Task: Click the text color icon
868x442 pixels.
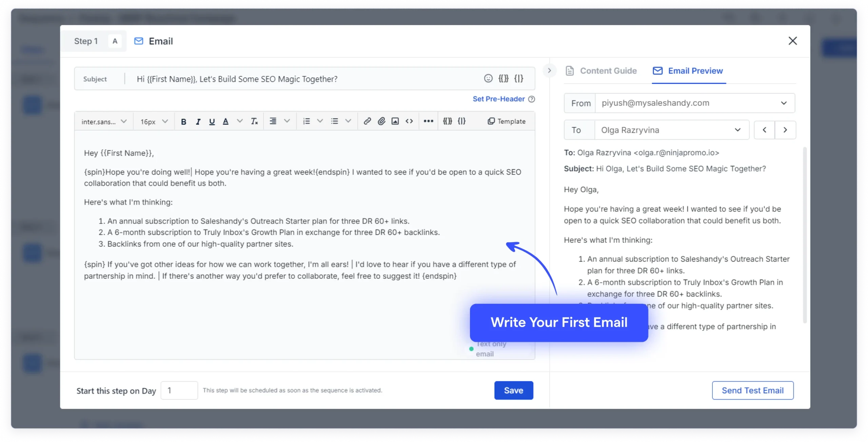Action: click(225, 121)
